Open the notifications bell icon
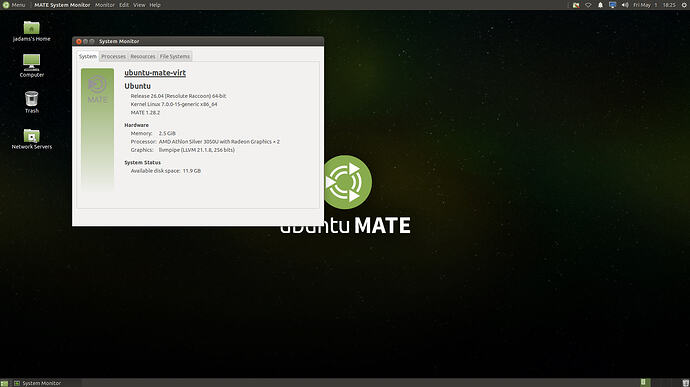 tap(600, 5)
